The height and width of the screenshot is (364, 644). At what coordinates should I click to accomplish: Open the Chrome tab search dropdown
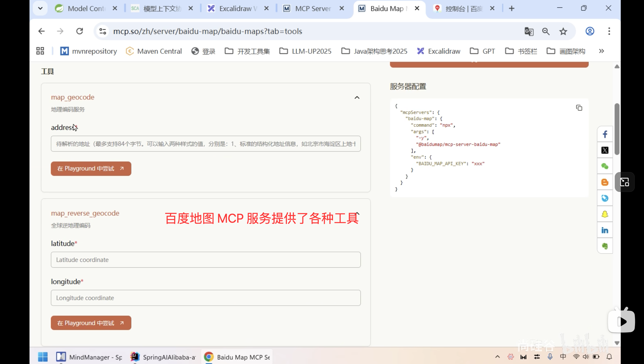[40, 8]
